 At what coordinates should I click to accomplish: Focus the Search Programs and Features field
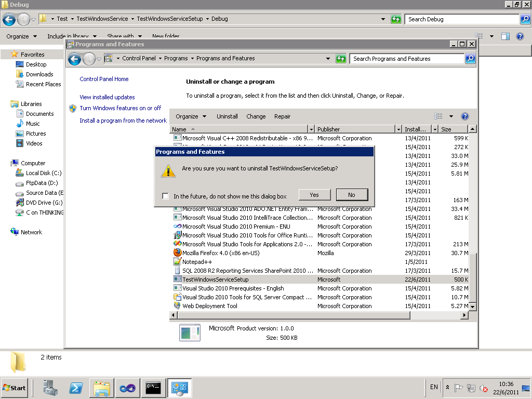(x=406, y=59)
